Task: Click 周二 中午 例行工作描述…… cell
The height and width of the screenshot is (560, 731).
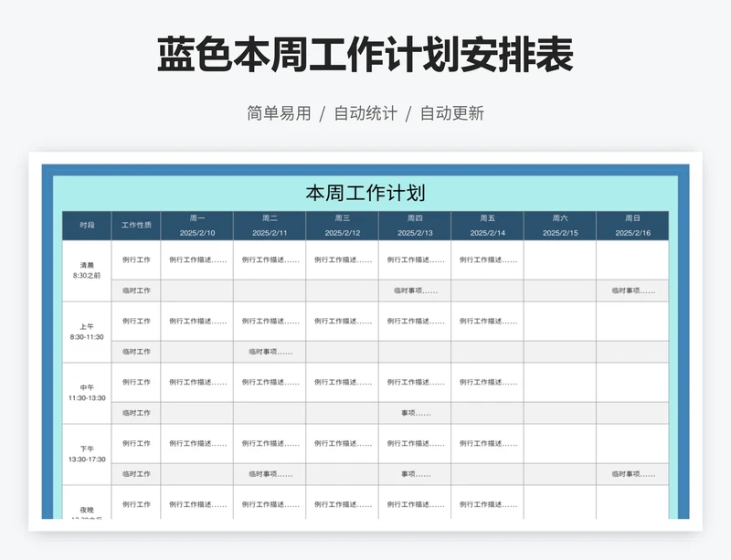Action: [x=270, y=383]
